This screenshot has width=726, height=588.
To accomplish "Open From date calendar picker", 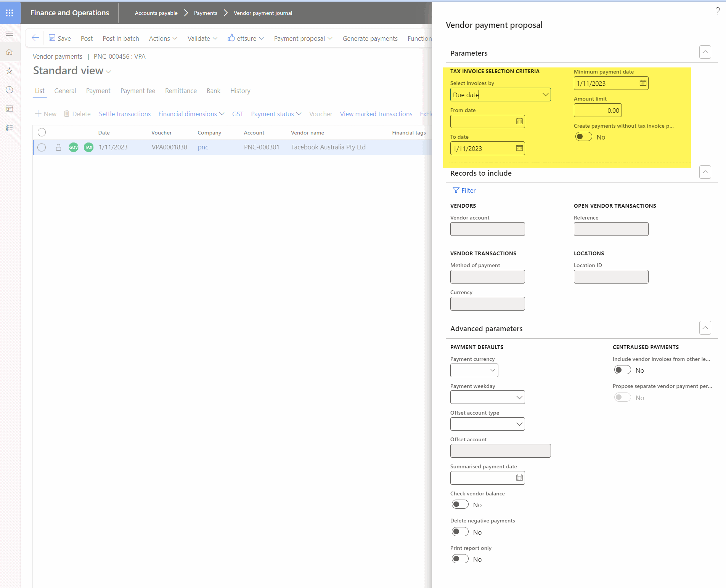I will tap(519, 121).
